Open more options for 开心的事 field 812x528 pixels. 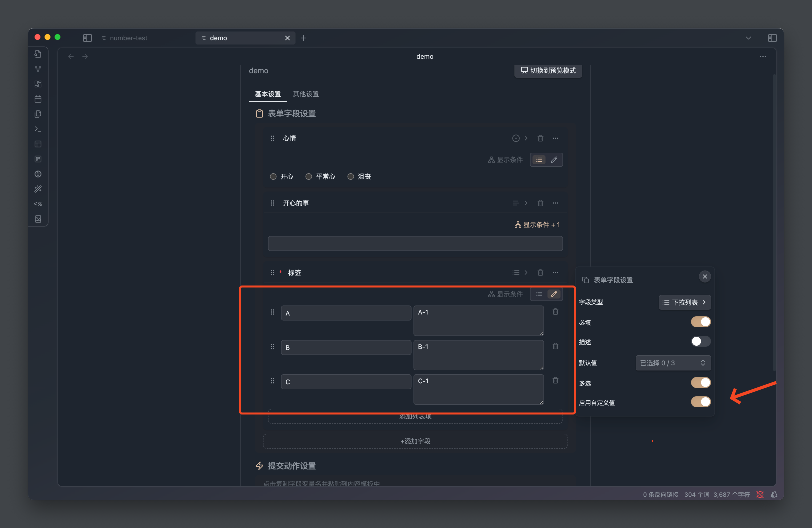(x=555, y=203)
